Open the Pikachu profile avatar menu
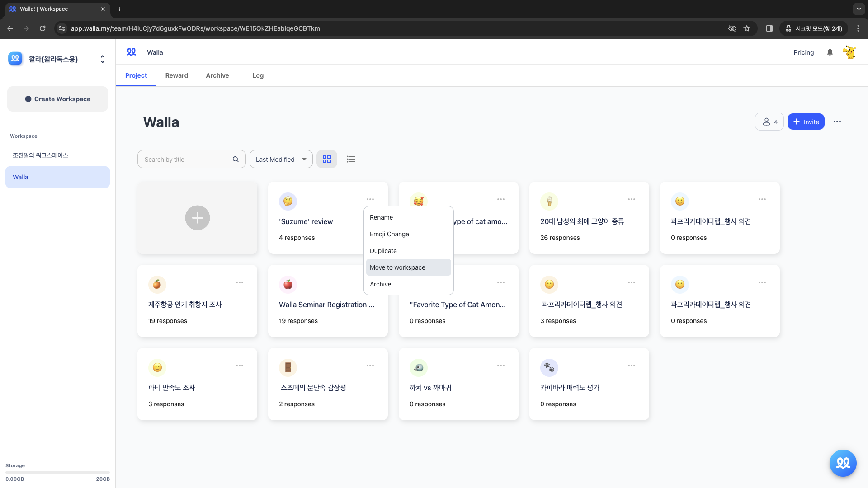Image resolution: width=868 pixels, height=488 pixels. (849, 52)
